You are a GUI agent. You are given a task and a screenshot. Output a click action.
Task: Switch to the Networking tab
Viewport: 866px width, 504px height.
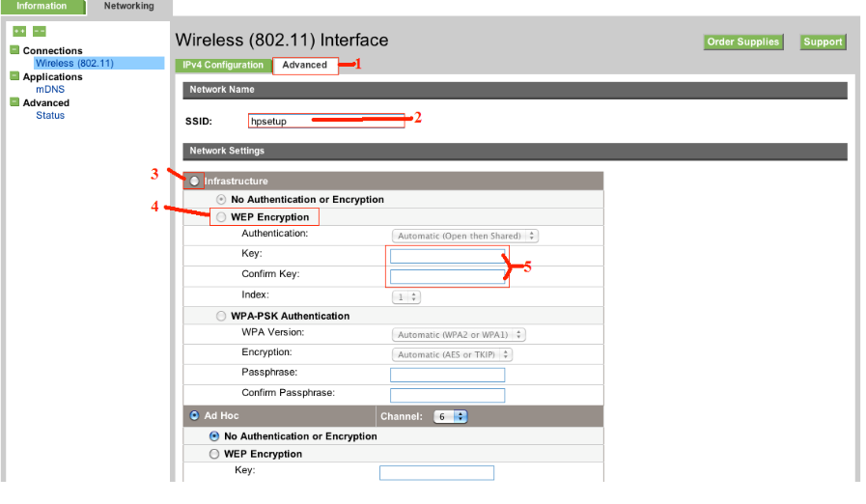coord(129,7)
